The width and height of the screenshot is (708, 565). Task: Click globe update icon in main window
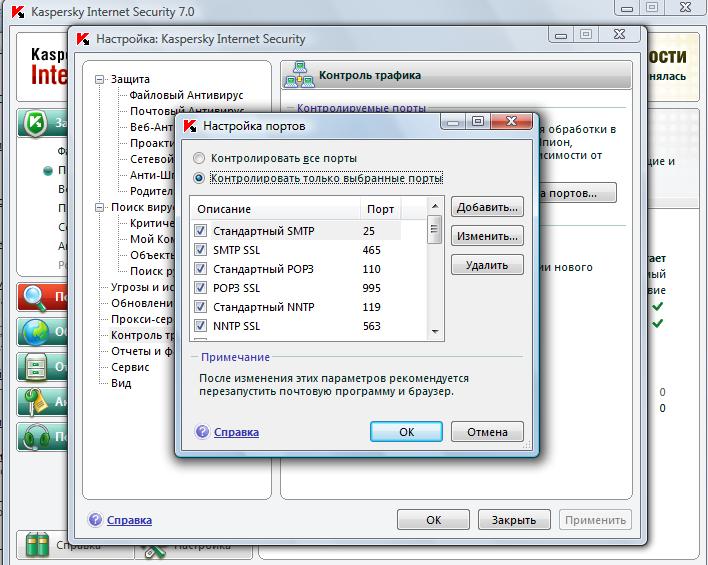tap(36, 332)
